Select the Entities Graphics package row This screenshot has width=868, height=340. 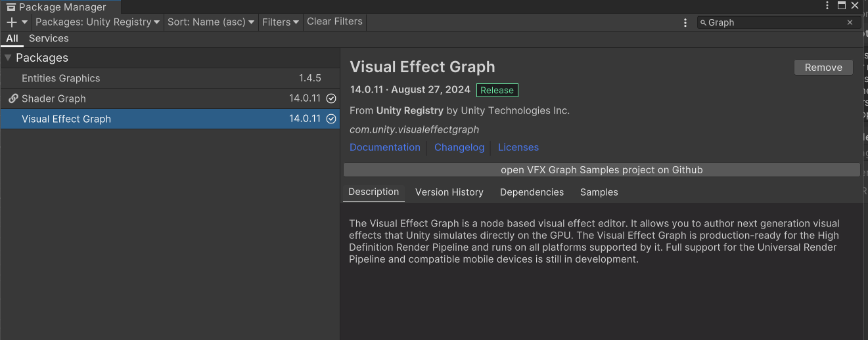170,78
